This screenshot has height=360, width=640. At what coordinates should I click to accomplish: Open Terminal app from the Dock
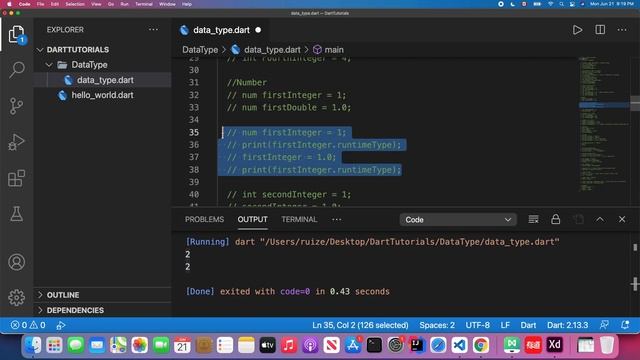pos(374,345)
